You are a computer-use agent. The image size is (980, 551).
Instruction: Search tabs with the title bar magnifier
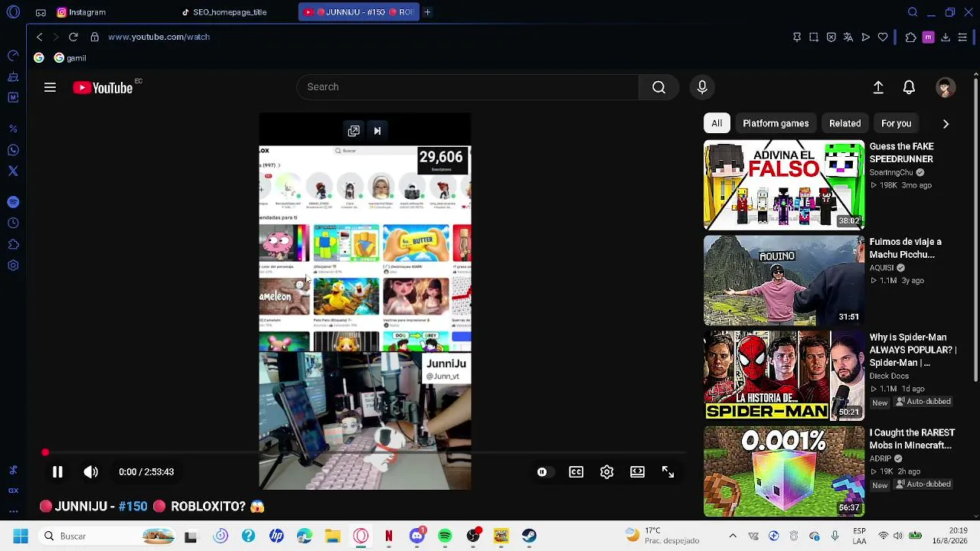pyautogui.click(x=913, y=12)
